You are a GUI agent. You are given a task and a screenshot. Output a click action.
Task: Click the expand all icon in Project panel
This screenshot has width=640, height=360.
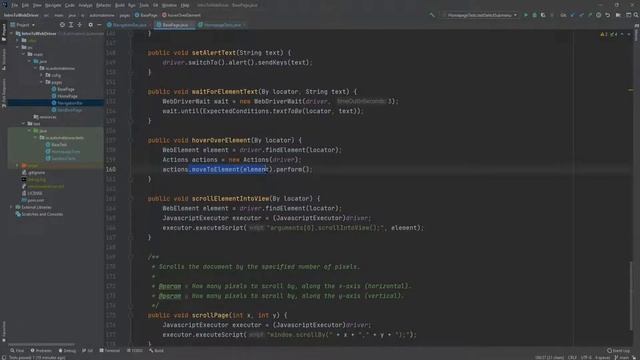pos(71,25)
